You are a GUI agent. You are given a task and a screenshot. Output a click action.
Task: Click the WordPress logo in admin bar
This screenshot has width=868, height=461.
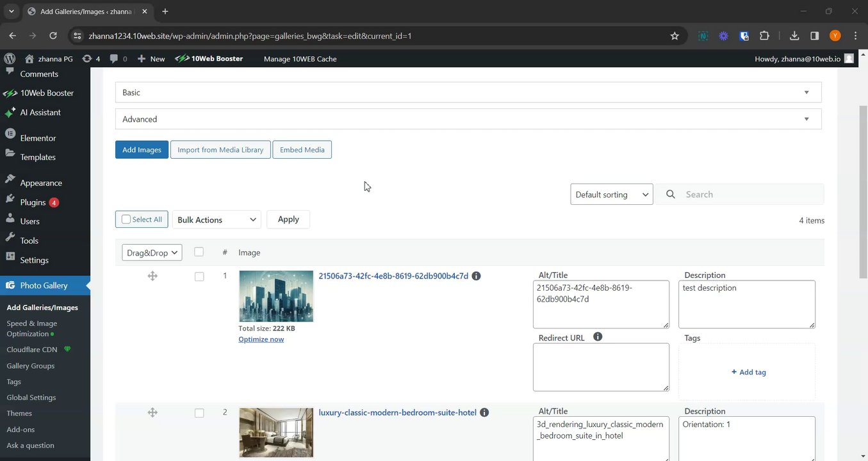point(9,58)
